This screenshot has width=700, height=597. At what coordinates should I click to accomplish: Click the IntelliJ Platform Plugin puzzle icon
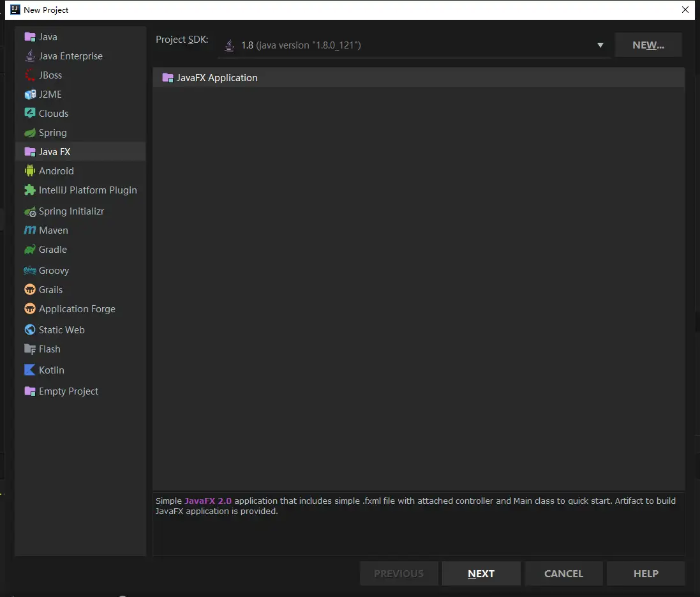click(x=29, y=190)
